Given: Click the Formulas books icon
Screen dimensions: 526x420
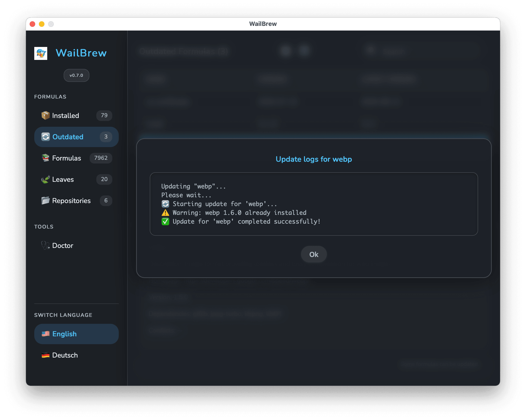Looking at the screenshot, I should (x=45, y=158).
